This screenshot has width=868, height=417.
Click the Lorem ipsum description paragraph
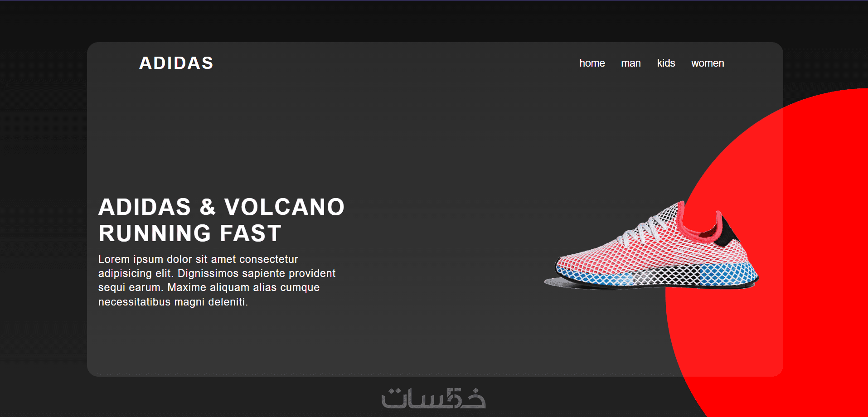[217, 280]
